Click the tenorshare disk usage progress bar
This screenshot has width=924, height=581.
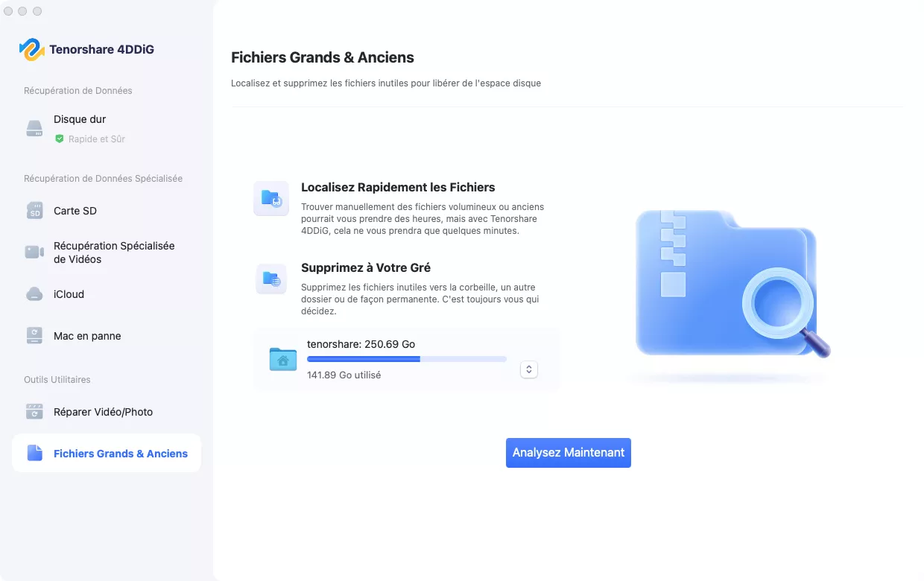pos(407,359)
